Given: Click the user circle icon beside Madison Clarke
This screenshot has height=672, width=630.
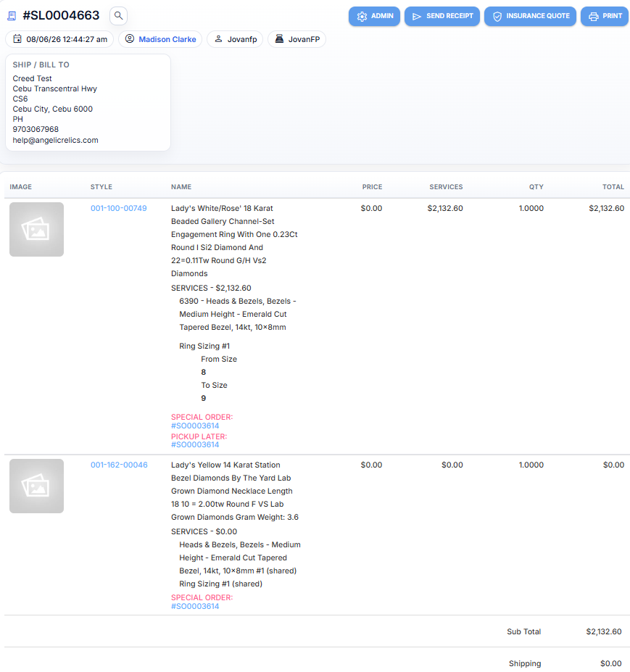Looking at the screenshot, I should click(130, 39).
